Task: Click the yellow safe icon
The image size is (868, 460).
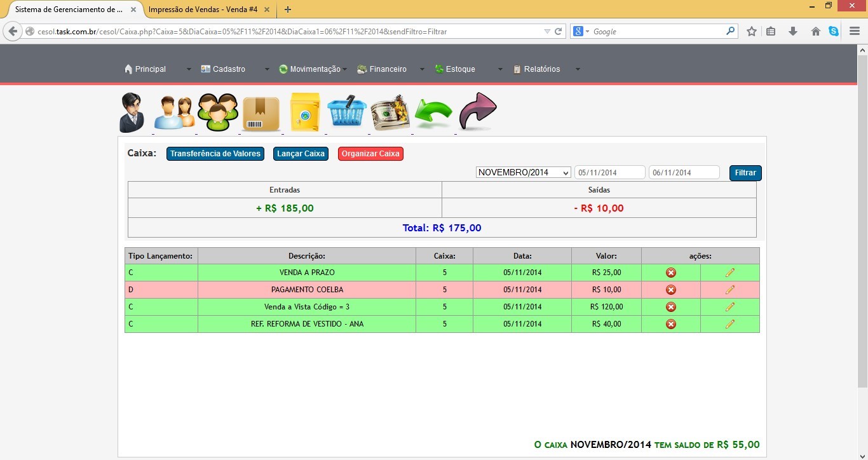Action: (x=305, y=112)
